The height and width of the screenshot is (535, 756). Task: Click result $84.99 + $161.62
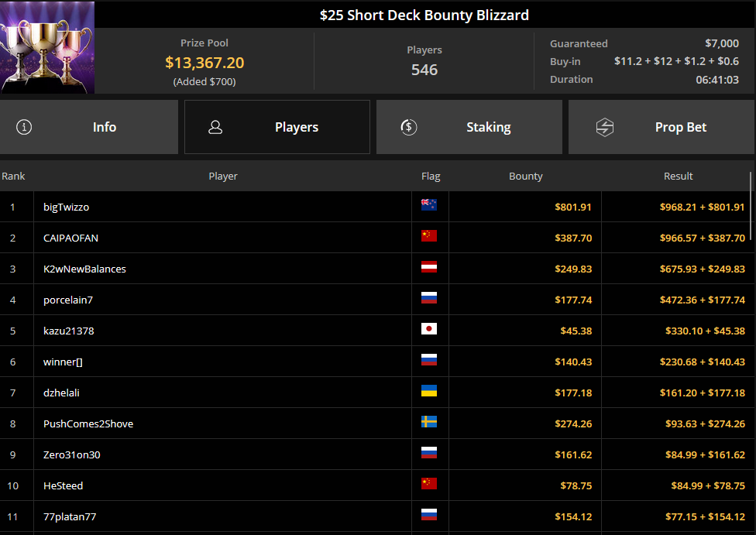coord(705,454)
